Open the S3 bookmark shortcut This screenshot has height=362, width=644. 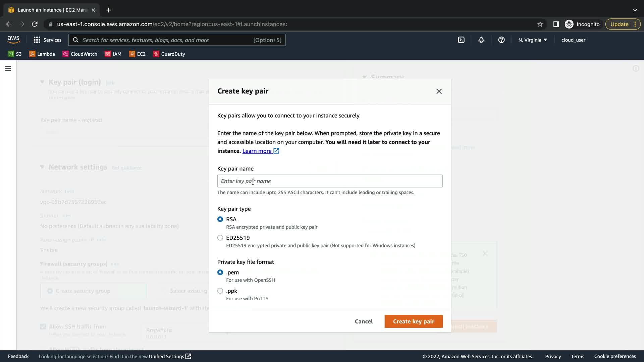[15, 54]
